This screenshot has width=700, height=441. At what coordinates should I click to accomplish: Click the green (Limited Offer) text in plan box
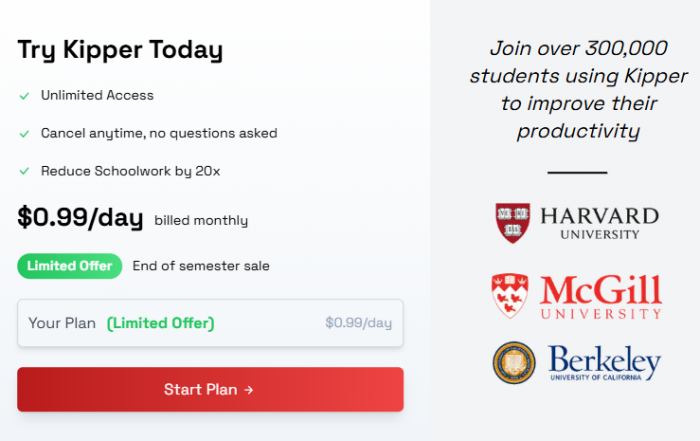pos(161,323)
